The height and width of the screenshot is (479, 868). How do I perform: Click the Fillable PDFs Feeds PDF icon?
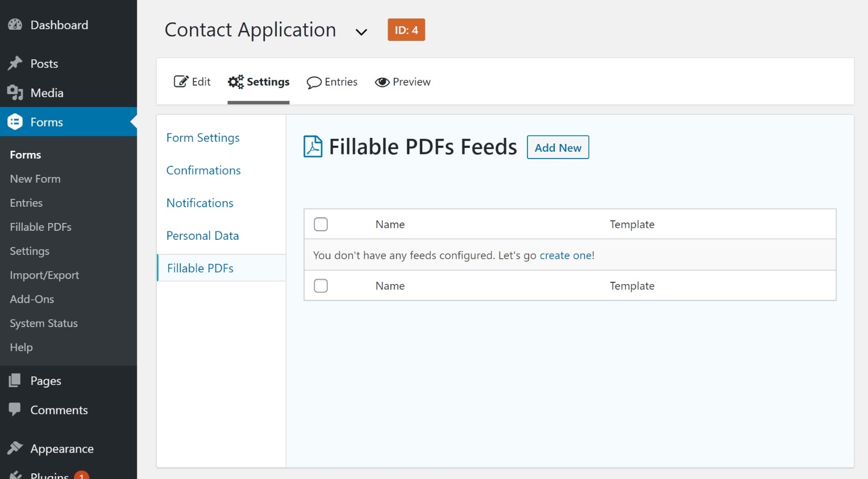[314, 146]
